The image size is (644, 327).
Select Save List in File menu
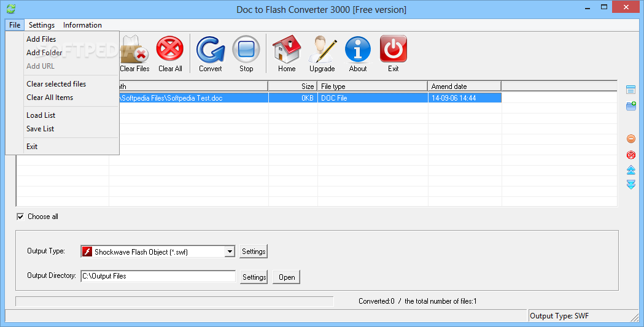[41, 129]
